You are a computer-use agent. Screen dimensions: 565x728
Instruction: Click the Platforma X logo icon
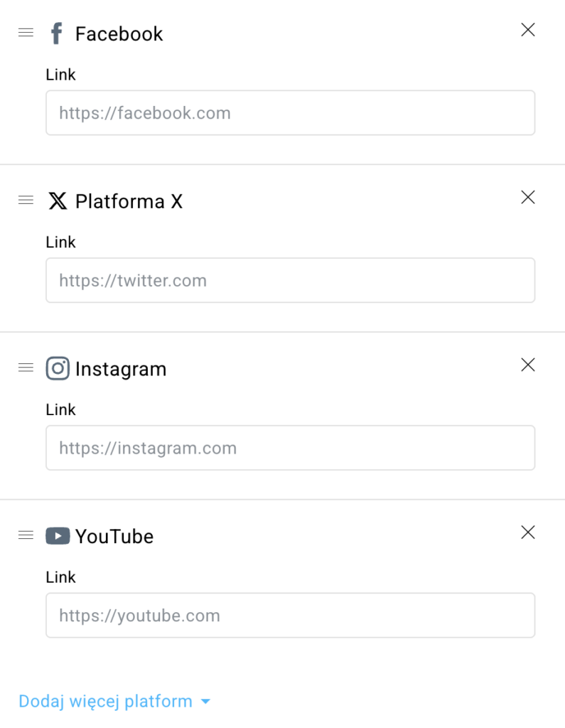(x=58, y=200)
